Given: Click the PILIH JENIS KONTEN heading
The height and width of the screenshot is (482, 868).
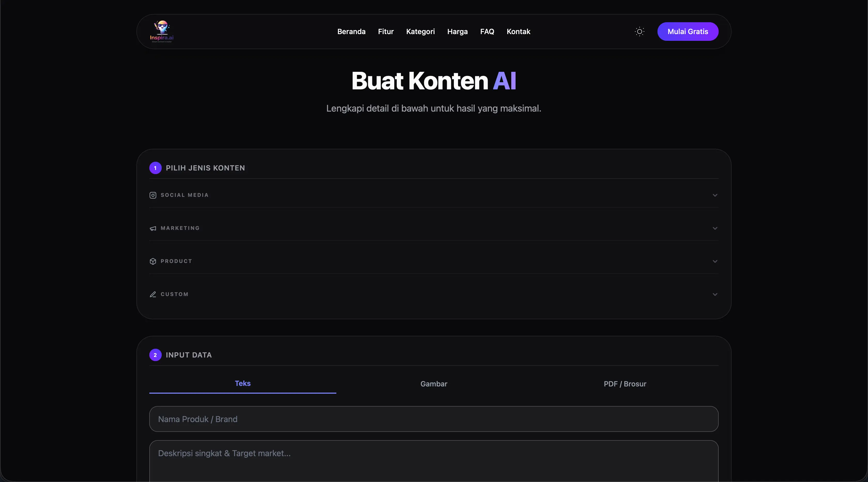Looking at the screenshot, I should (205, 168).
